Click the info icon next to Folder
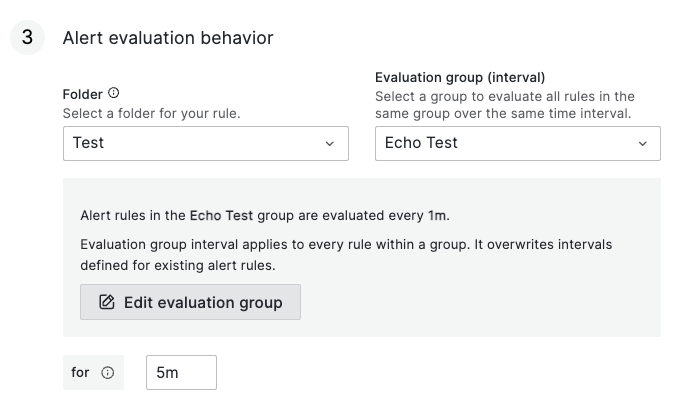The width and height of the screenshot is (700, 408). coord(113,93)
